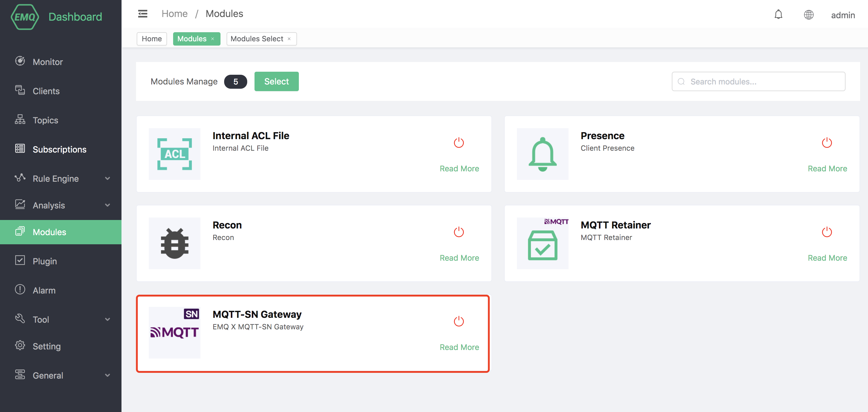
Task: Expand the General submenu chevron
Action: pyautogui.click(x=108, y=375)
